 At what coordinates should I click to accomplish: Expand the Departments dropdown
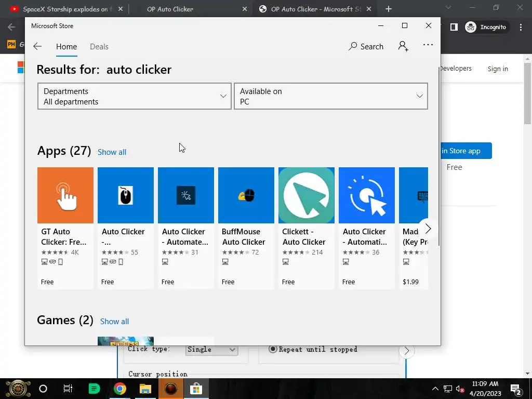tap(135, 96)
